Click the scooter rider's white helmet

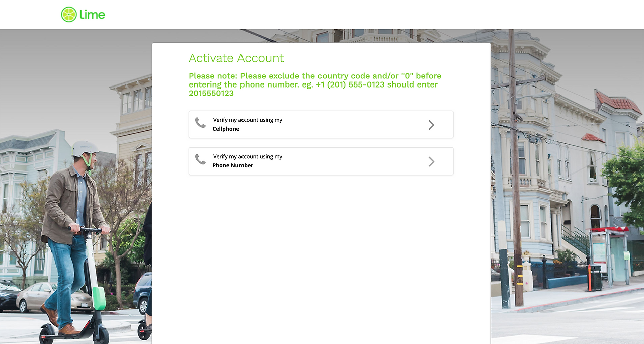85,148
